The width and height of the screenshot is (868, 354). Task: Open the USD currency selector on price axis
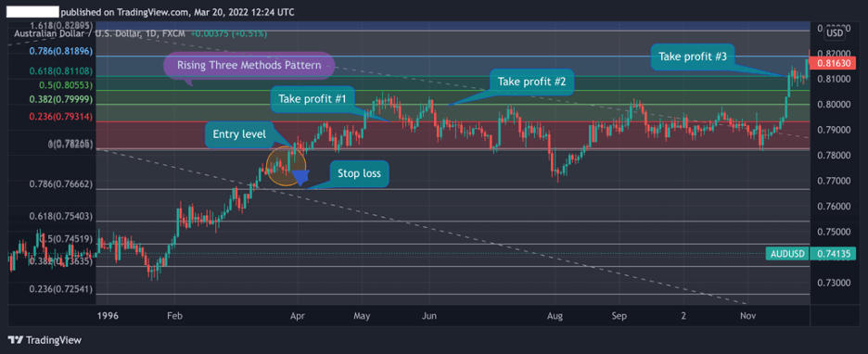(835, 33)
